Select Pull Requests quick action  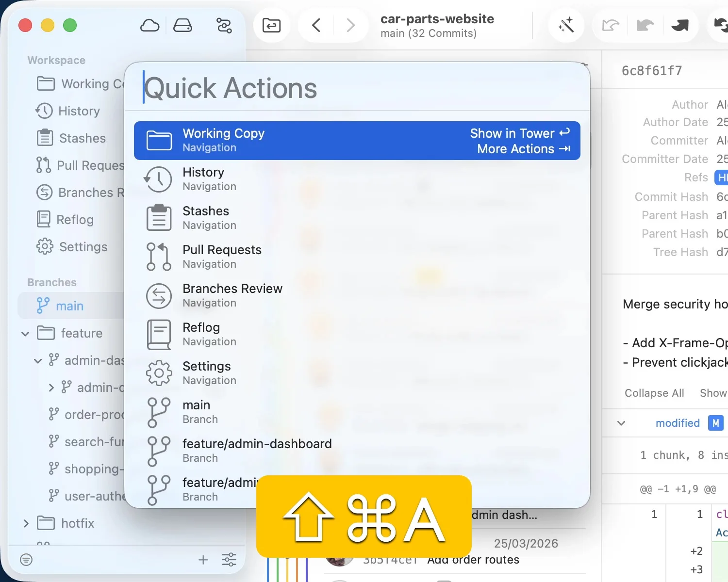(357, 257)
